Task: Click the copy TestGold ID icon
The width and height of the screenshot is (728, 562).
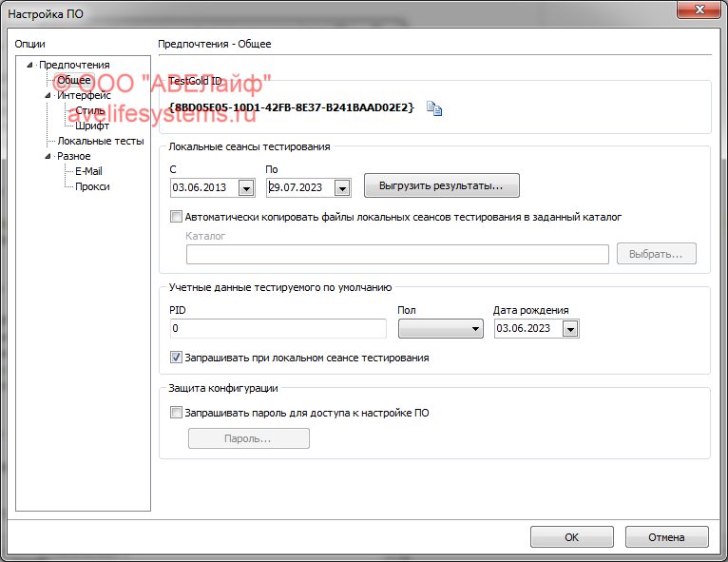Action: tap(434, 108)
